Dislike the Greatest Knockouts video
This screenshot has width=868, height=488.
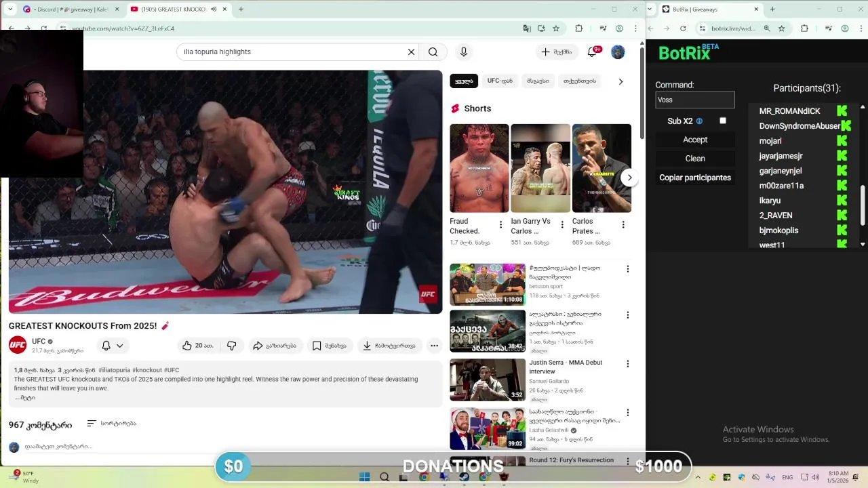pyautogui.click(x=232, y=346)
